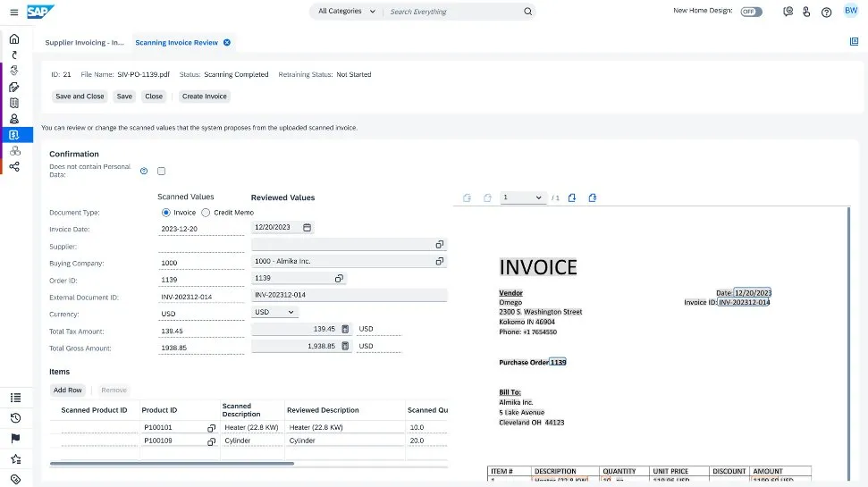This screenshot has height=487, width=868.
Task: Open the History clock icon in sidebar
Action: 15,418
